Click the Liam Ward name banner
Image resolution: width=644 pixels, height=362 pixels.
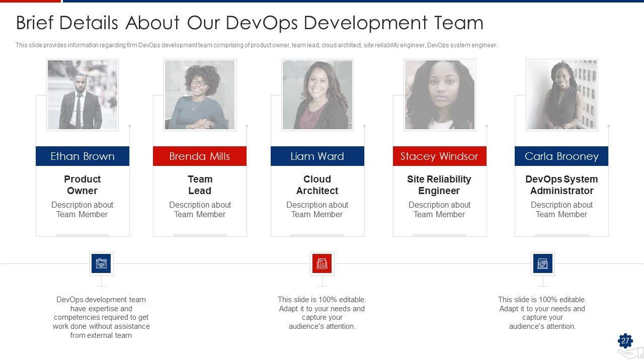(317, 156)
